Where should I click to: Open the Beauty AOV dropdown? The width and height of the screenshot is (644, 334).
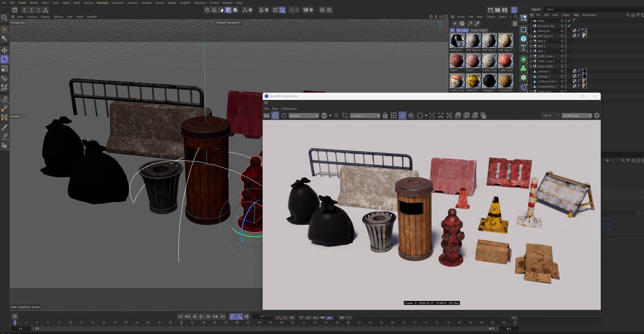(x=303, y=115)
